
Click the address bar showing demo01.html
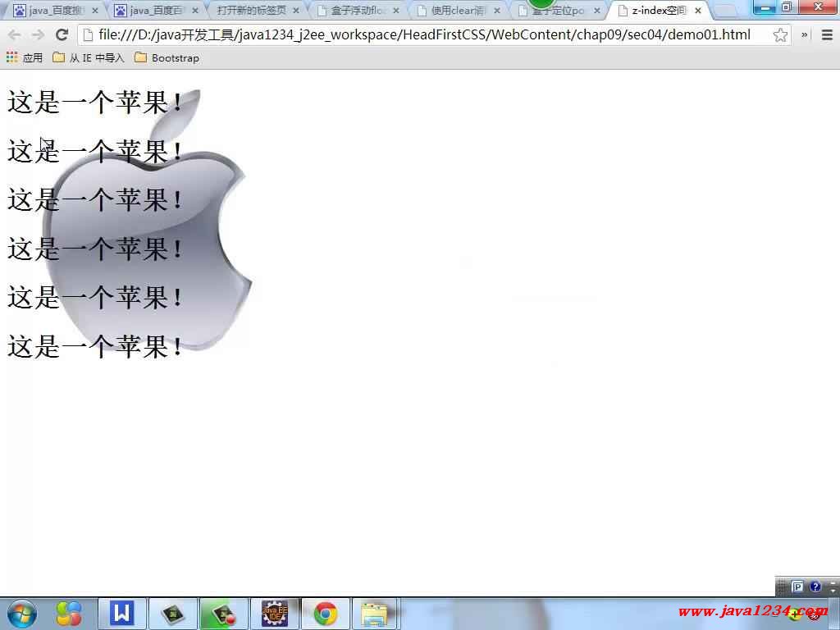coord(435,35)
